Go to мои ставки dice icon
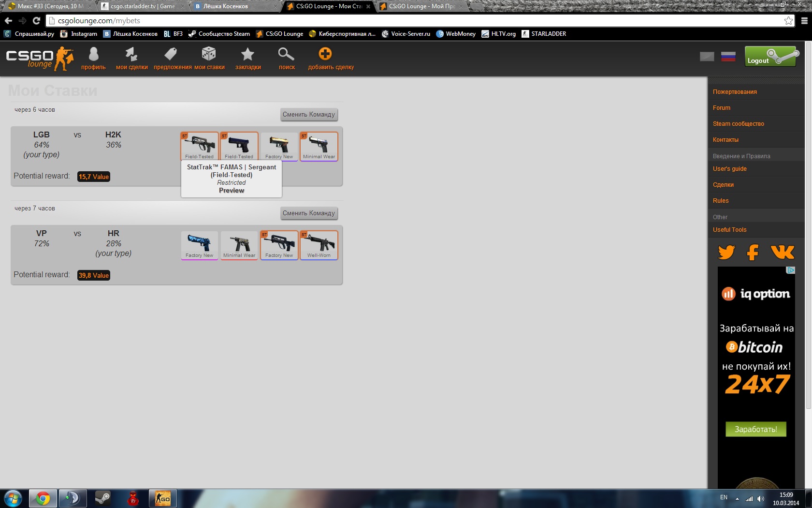 (x=209, y=54)
